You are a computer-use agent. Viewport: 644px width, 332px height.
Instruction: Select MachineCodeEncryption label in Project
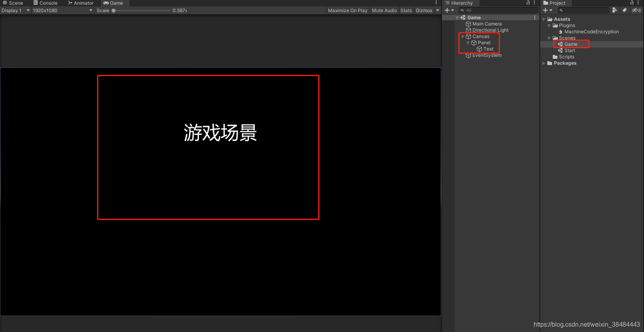coord(592,32)
